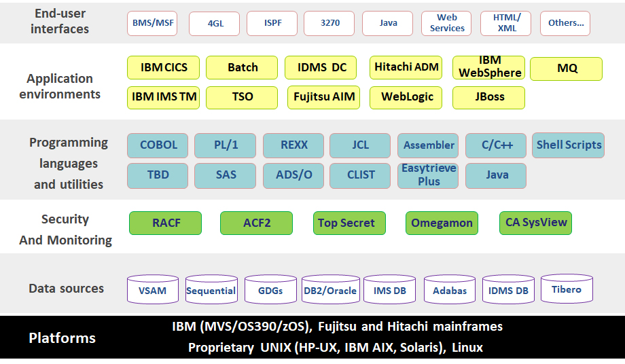This screenshot has width=625, height=364.
Task: Click the IMS DB cylinder
Action: [389, 289]
